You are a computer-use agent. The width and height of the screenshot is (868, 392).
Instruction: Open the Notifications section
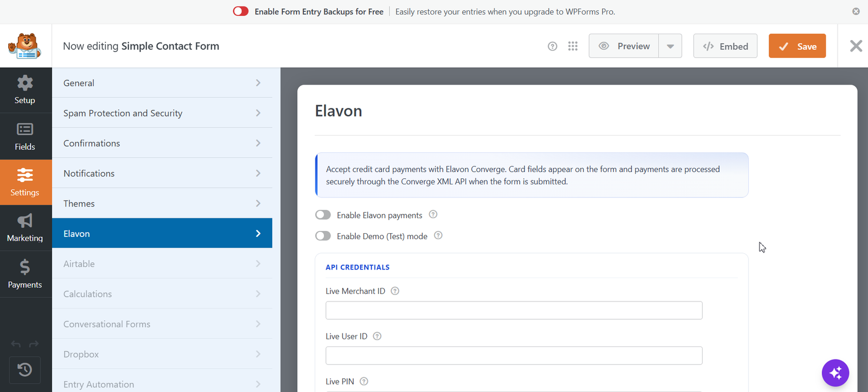click(162, 173)
